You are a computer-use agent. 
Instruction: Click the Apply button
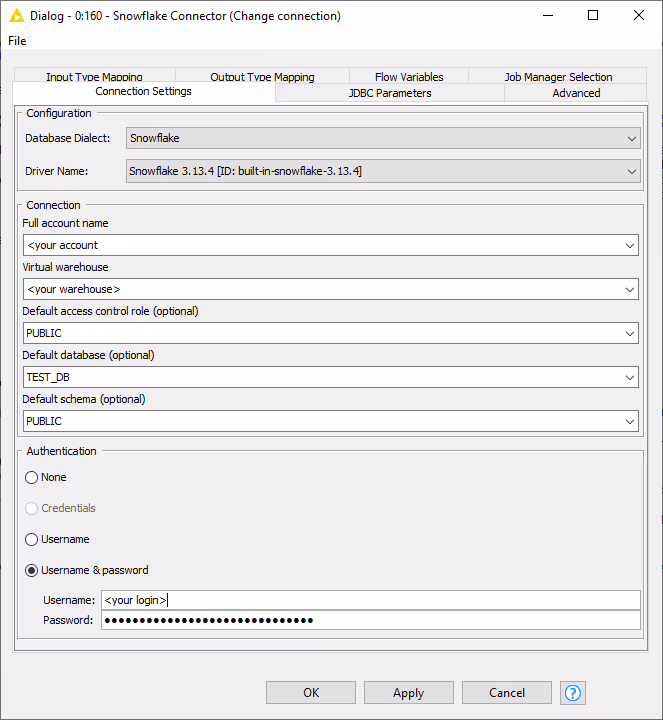click(x=408, y=693)
